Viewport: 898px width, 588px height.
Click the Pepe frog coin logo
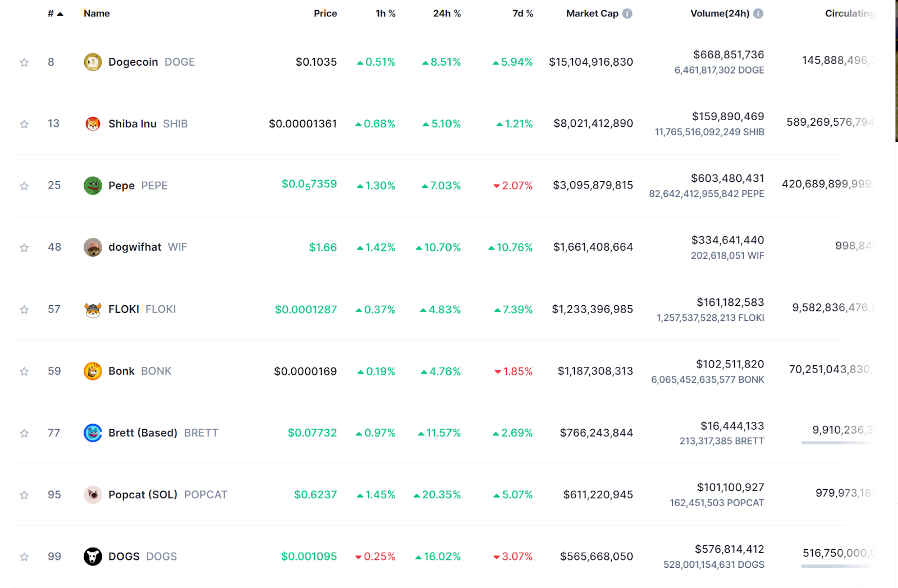[93, 185]
